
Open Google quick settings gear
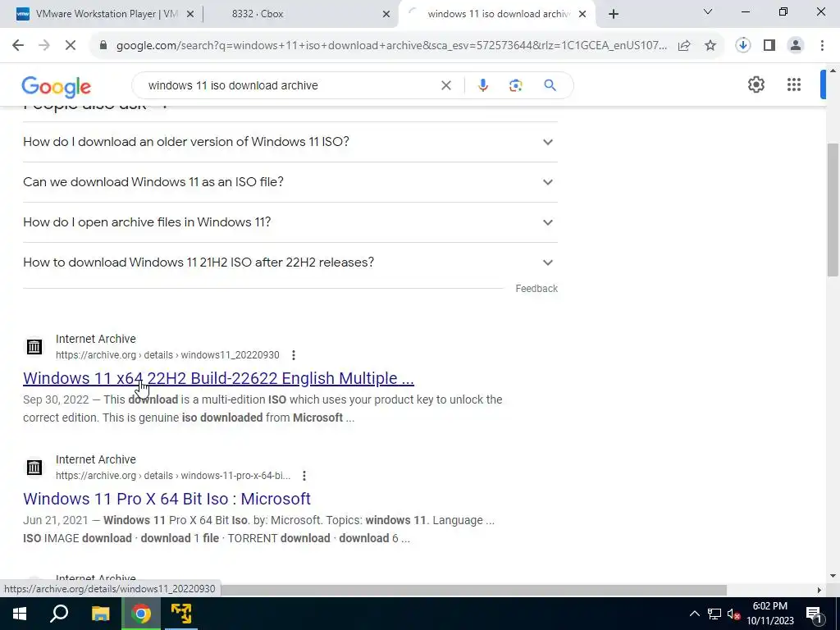point(756,84)
